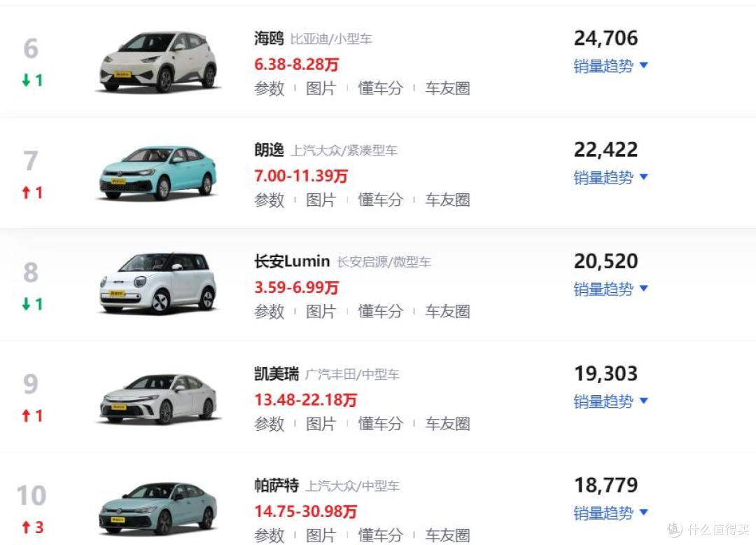Click the 朗逸 teal car thumbnail

pos(158,172)
